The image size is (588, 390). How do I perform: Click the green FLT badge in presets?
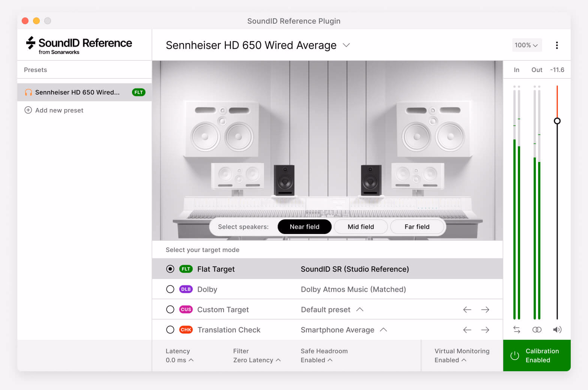[139, 92]
